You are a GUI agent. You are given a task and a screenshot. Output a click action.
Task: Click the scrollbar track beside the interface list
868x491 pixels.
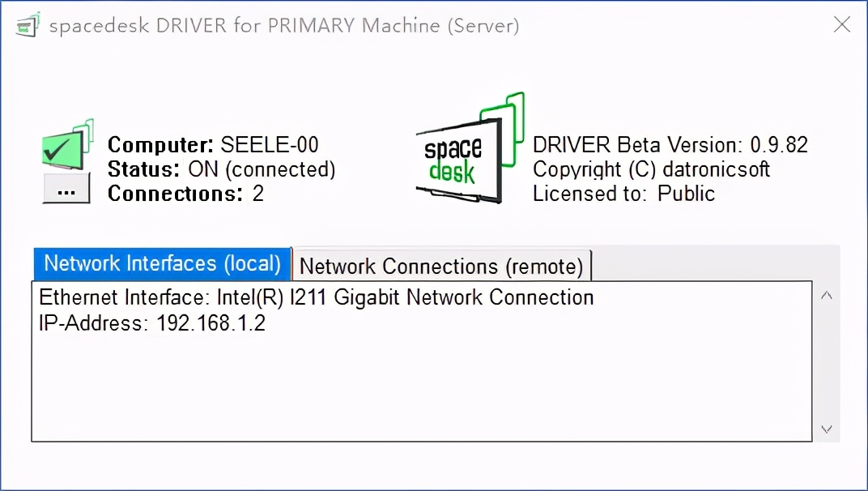point(826,361)
